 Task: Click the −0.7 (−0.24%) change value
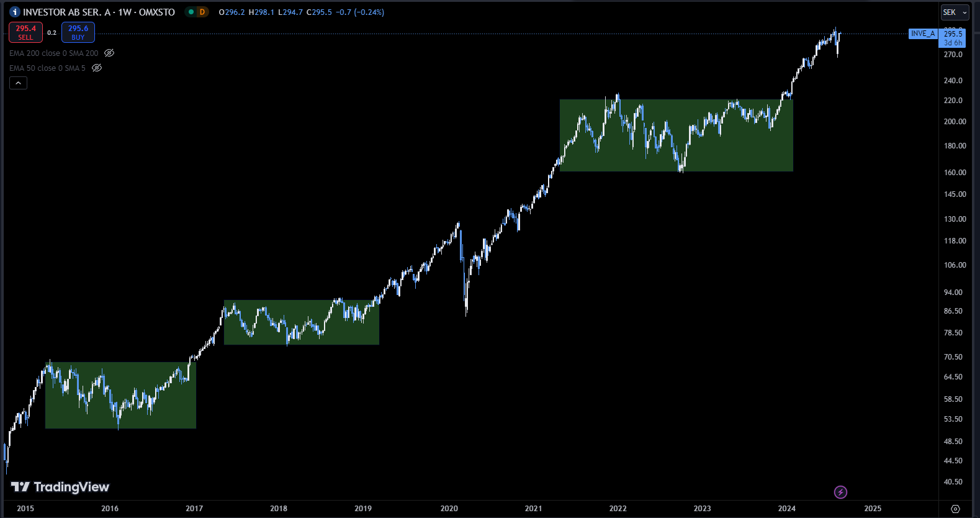[360, 12]
